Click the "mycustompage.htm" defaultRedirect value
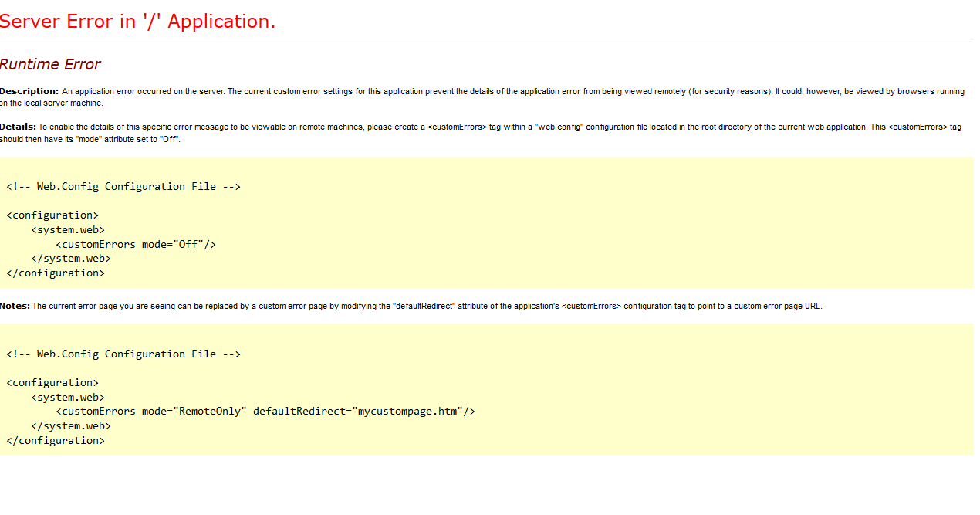This screenshot has height=515, width=980. (x=407, y=411)
